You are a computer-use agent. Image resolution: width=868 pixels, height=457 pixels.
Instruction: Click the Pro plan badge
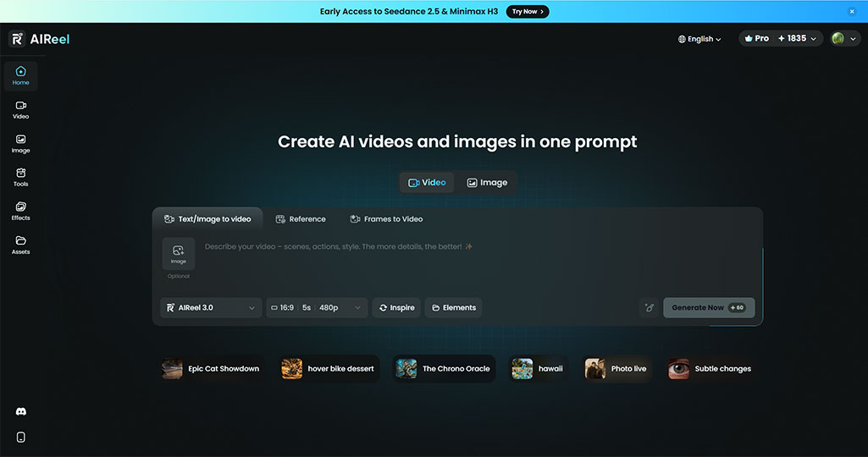point(757,38)
